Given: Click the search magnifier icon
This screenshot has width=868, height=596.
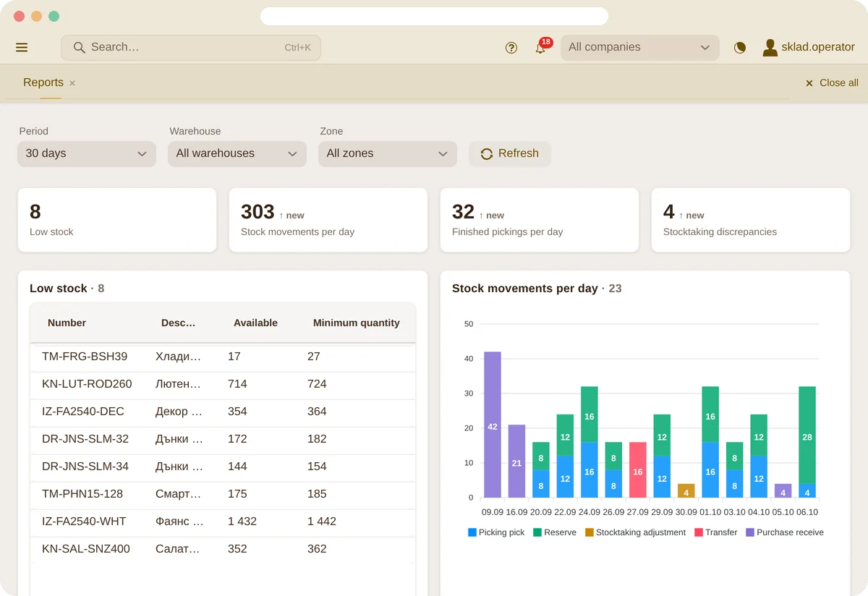Looking at the screenshot, I should [x=80, y=48].
